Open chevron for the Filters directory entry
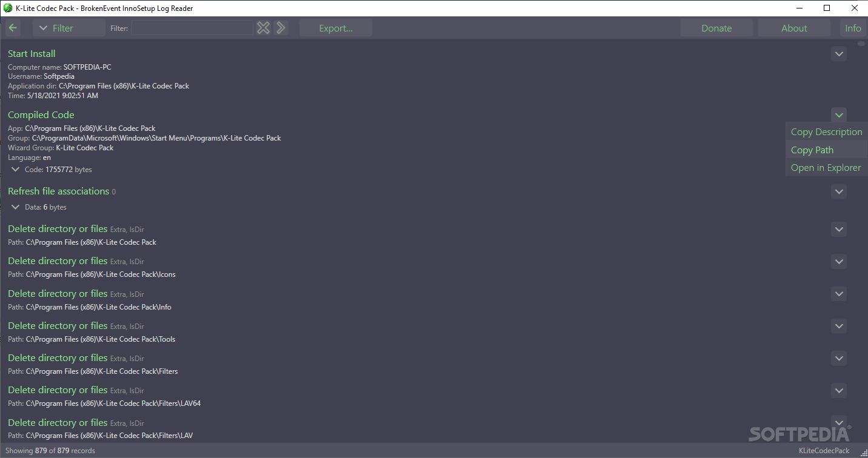The height and width of the screenshot is (458, 868). pyautogui.click(x=839, y=358)
